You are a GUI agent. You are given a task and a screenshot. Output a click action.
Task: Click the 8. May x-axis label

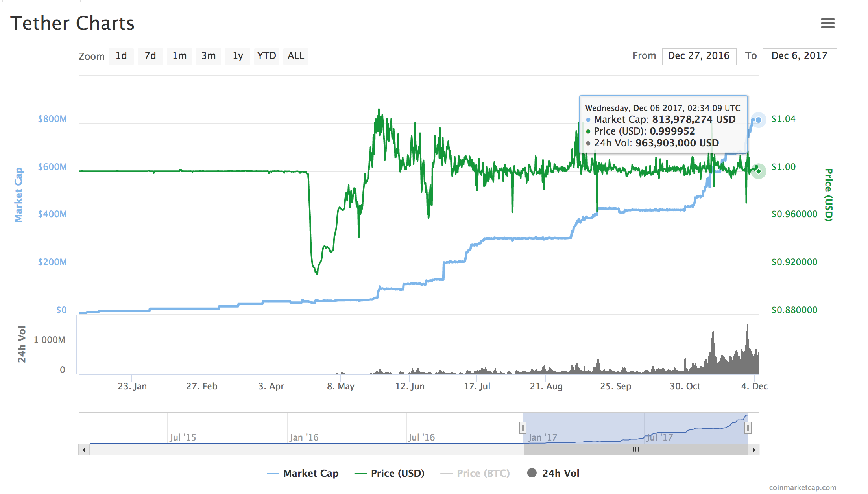341,386
